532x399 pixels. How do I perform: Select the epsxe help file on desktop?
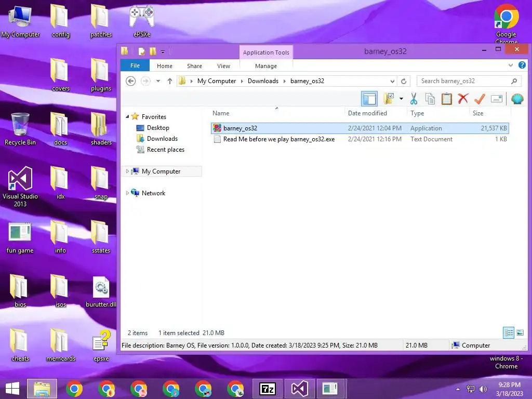pos(101,345)
